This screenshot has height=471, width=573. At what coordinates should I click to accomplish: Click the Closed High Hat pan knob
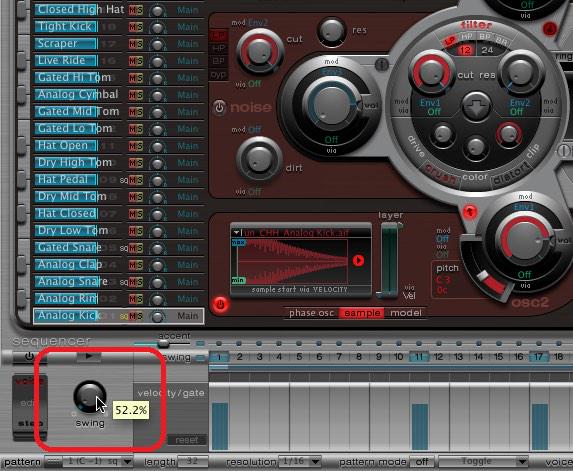click(x=158, y=10)
